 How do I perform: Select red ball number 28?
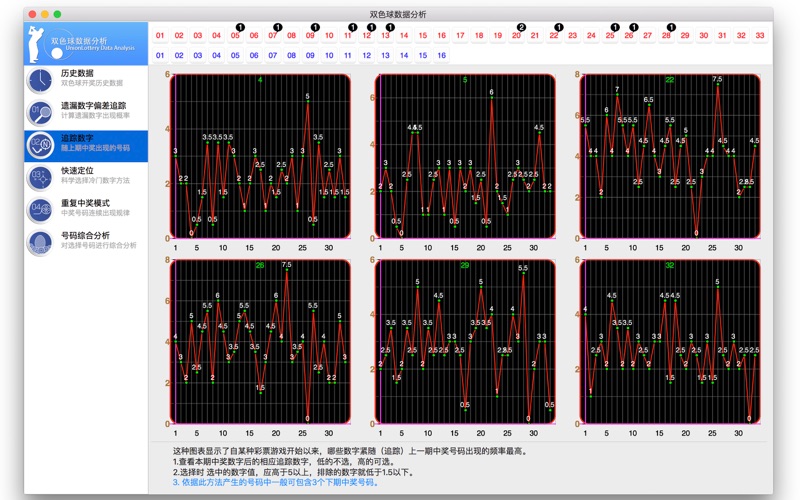point(666,36)
